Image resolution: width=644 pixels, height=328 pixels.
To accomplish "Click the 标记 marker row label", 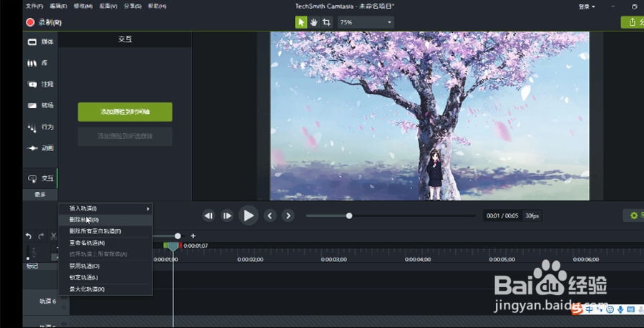I will pyautogui.click(x=32, y=266).
